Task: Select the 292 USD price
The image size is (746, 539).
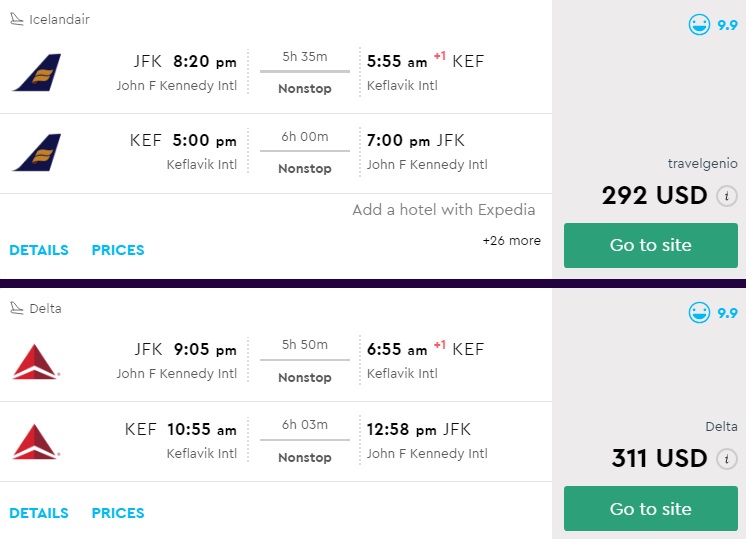Action: click(x=654, y=195)
